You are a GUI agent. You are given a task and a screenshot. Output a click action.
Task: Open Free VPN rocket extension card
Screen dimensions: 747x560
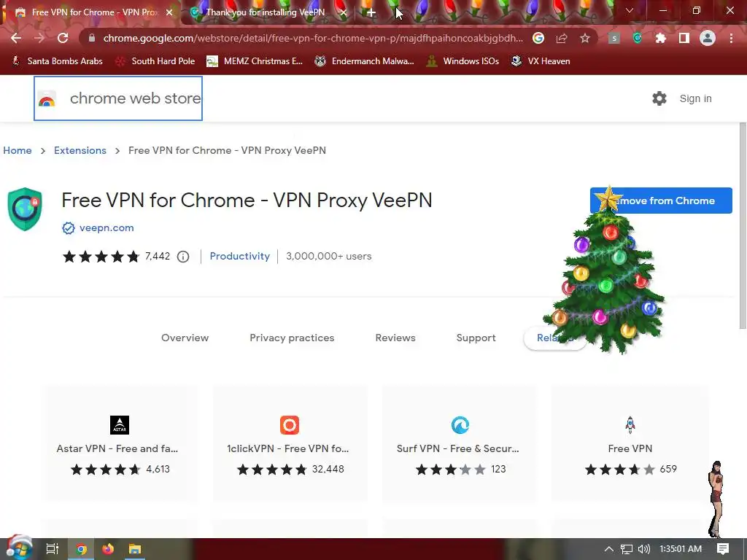pos(630,443)
